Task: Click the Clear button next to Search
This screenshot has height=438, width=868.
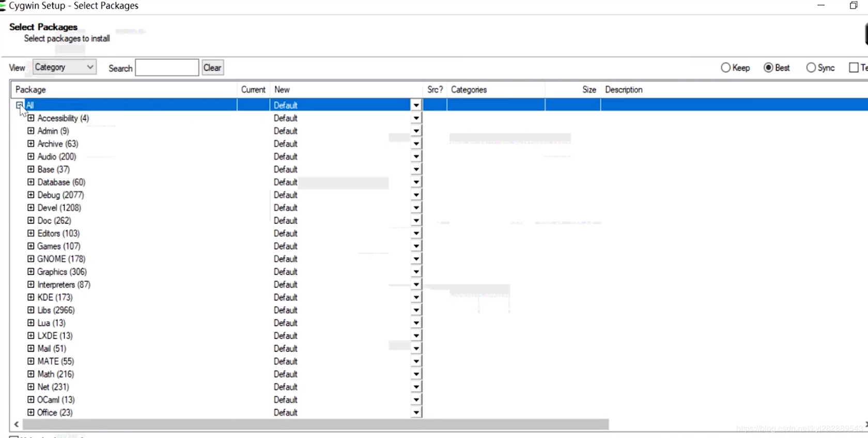Action: (x=212, y=68)
